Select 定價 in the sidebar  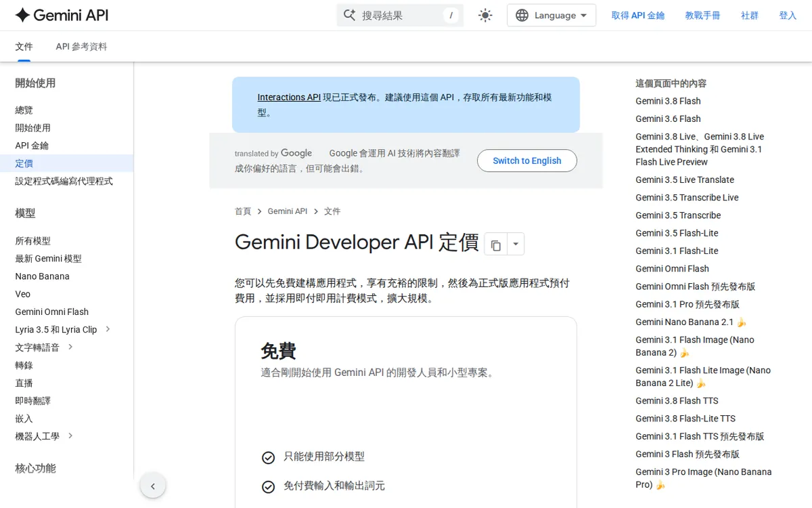coord(24,163)
